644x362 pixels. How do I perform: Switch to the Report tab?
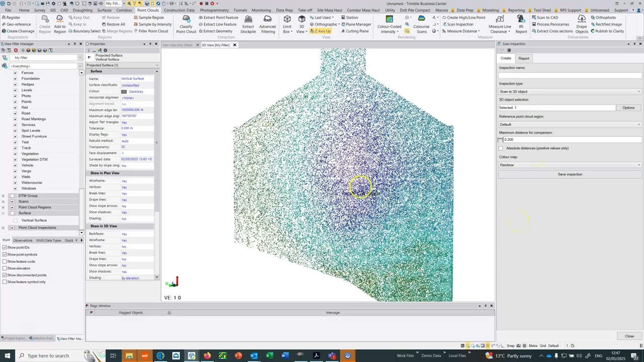pos(524,58)
